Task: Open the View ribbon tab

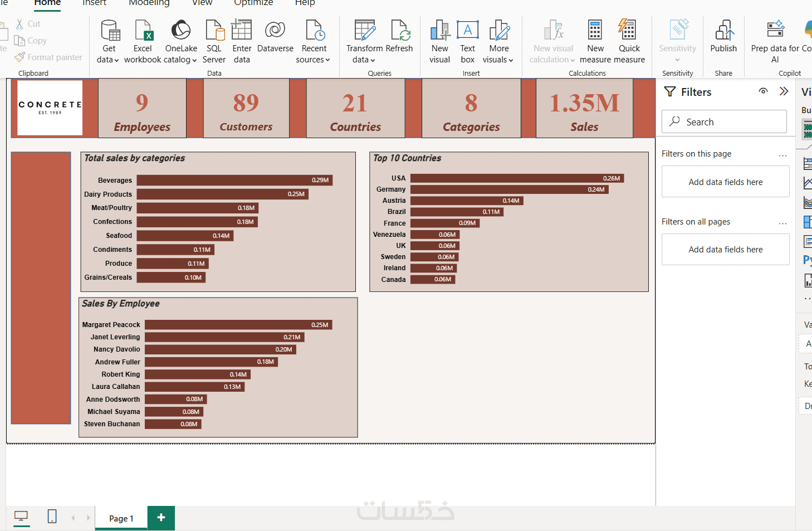Action: tap(202, 3)
